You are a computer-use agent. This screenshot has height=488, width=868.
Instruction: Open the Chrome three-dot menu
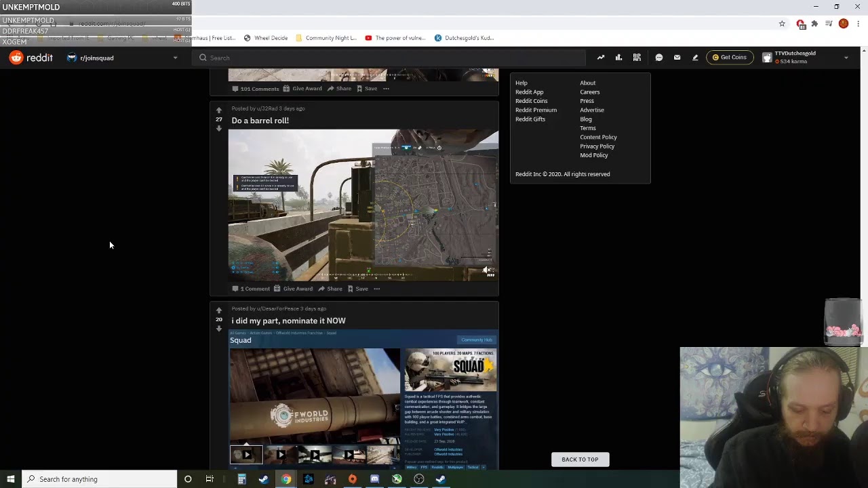(859, 24)
